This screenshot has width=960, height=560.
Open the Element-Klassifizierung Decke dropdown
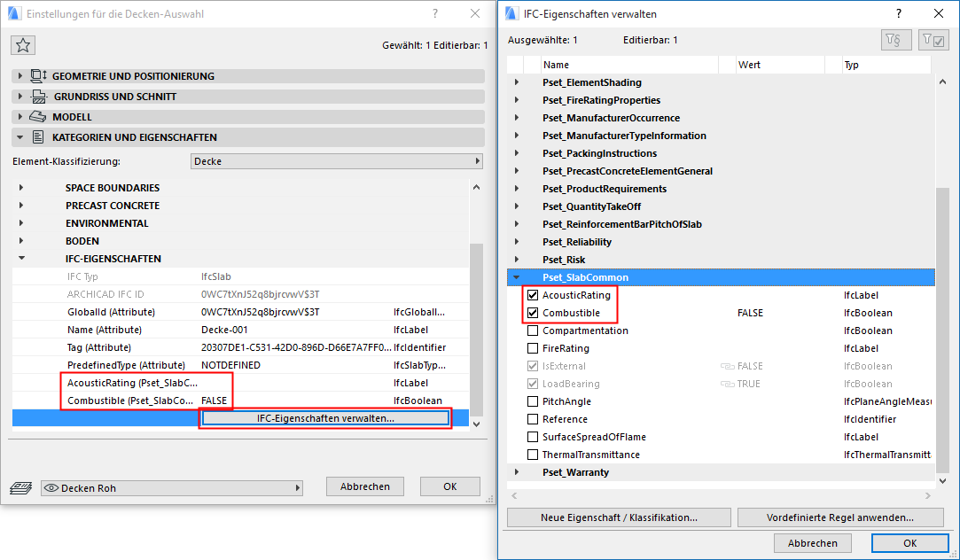[337, 161]
